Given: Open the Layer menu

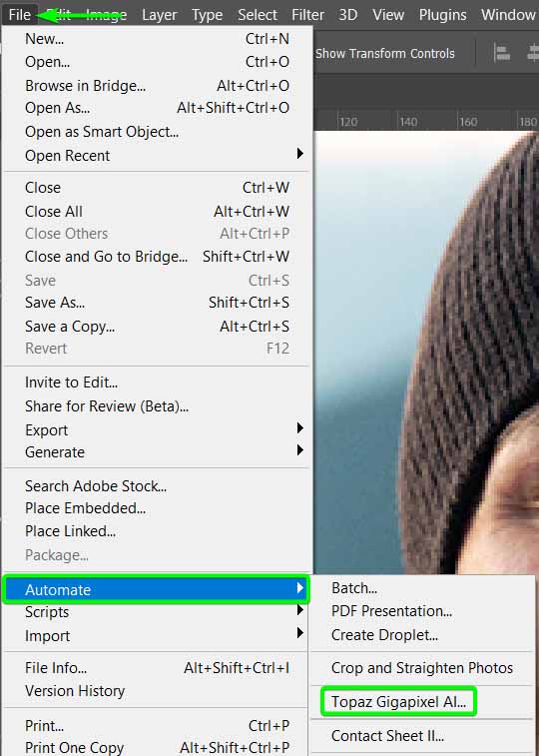Looking at the screenshot, I should pyautogui.click(x=159, y=15).
